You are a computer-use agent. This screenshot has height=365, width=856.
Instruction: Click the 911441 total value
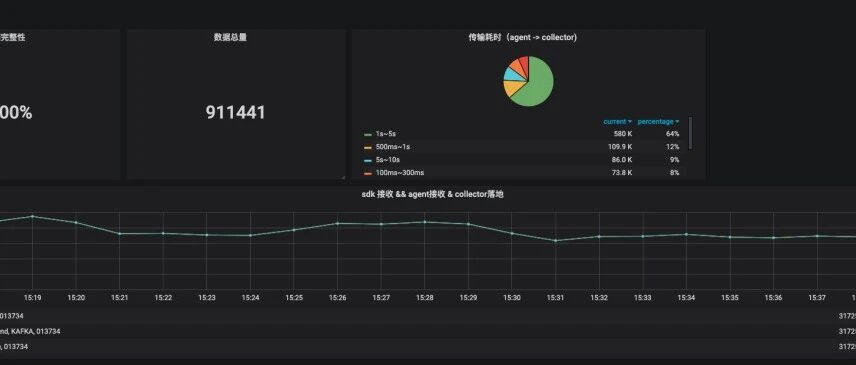coord(235,112)
